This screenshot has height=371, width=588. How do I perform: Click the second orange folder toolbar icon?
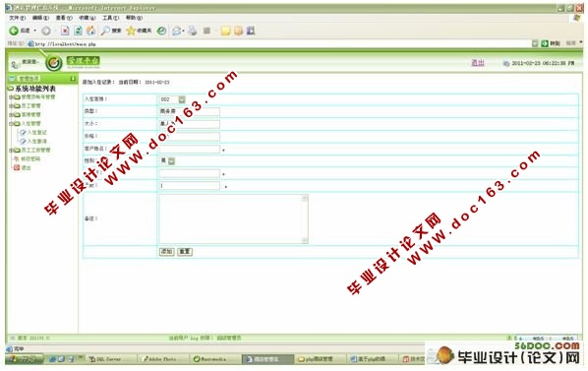(238, 31)
